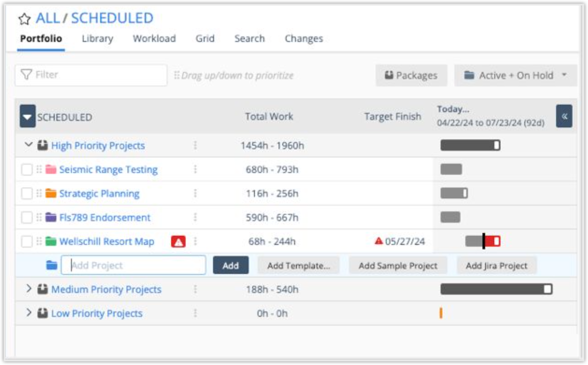Open the three-dot menu for High Priority Projects
588x365 pixels.
tap(195, 146)
